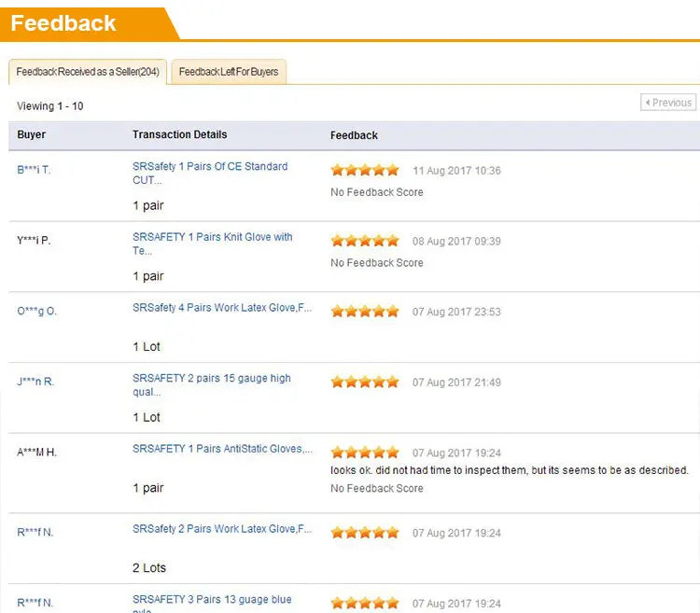Click star rating dated 07 Aug 2017 21:49

pos(365,383)
